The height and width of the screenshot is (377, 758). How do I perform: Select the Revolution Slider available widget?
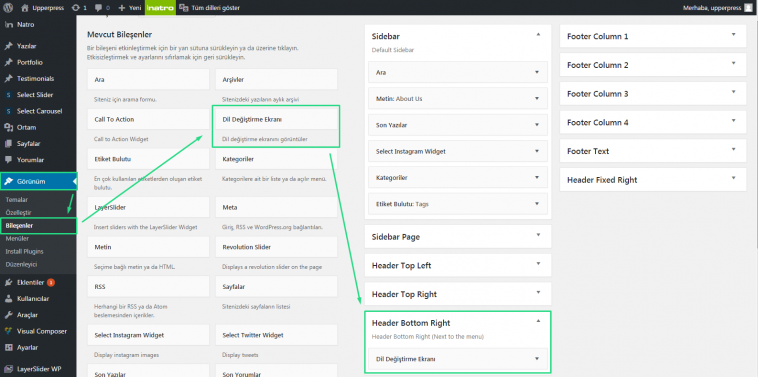[277, 247]
